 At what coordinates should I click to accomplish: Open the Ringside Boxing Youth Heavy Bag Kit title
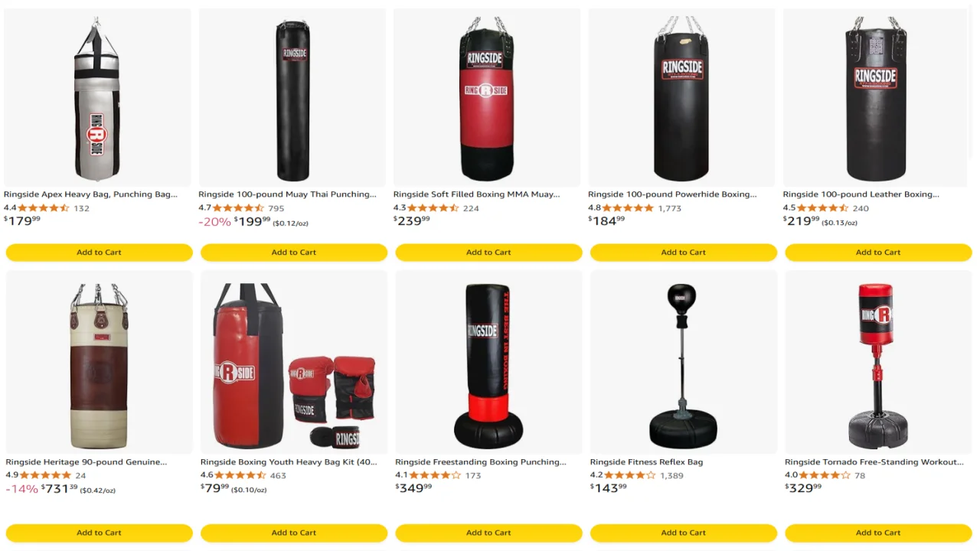pyautogui.click(x=289, y=462)
